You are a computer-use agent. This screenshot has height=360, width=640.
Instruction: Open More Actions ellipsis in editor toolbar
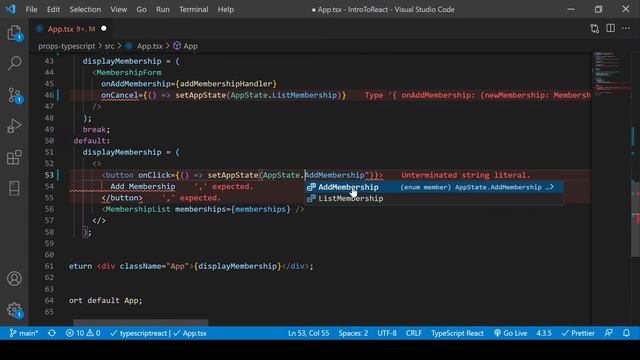click(626, 28)
